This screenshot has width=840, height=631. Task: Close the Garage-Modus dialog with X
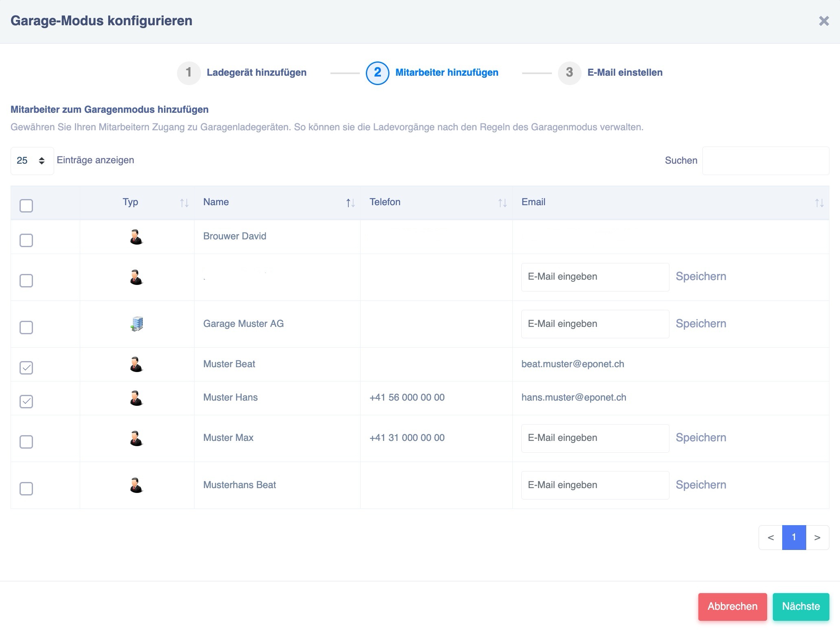point(824,21)
